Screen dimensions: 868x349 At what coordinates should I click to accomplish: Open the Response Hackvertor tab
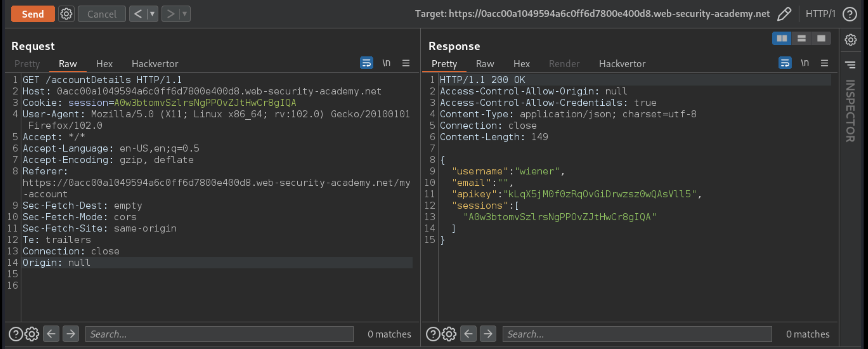[622, 64]
